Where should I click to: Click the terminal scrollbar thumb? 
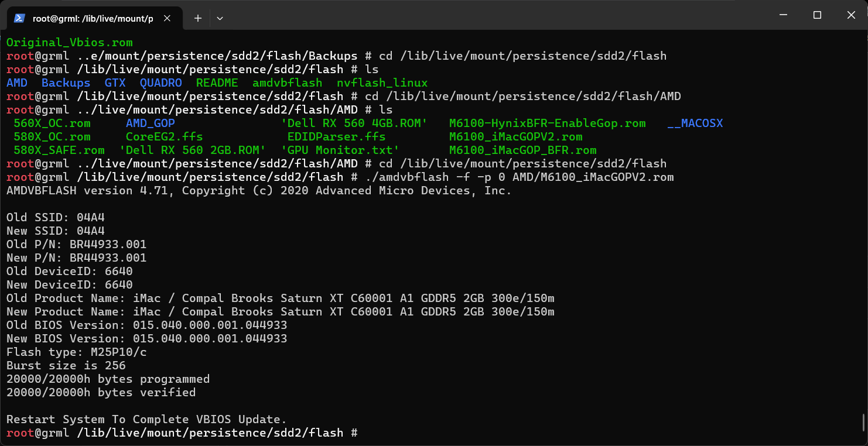pyautogui.click(x=864, y=421)
